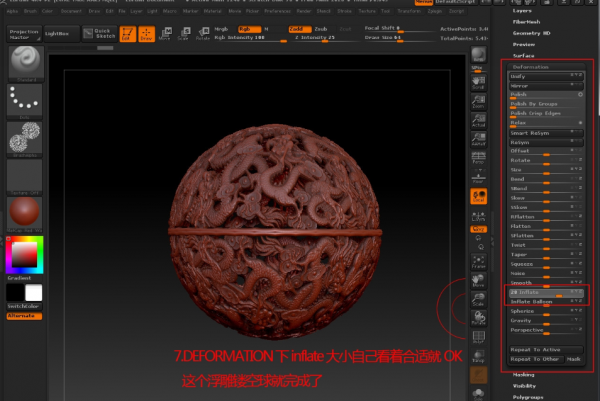Toggle the PolyF wireframe icon
The height and width of the screenshot is (401, 600).
(478, 337)
